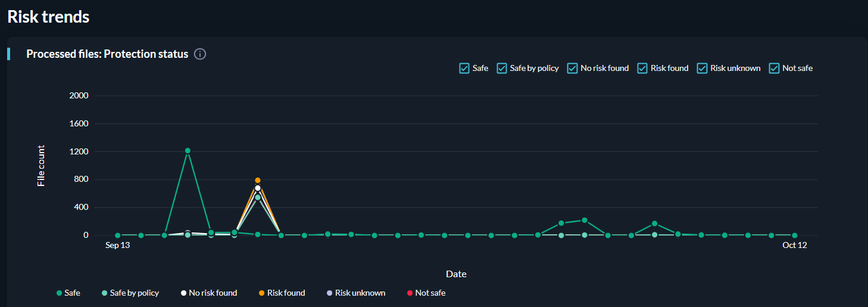Click the red Not safe legend marker
The image size is (868, 307).
point(410,293)
